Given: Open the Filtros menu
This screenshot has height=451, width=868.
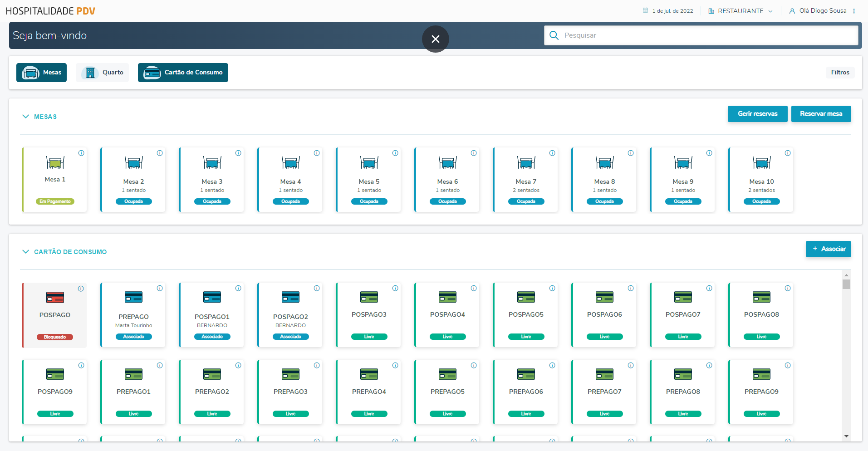Looking at the screenshot, I should click(x=840, y=73).
